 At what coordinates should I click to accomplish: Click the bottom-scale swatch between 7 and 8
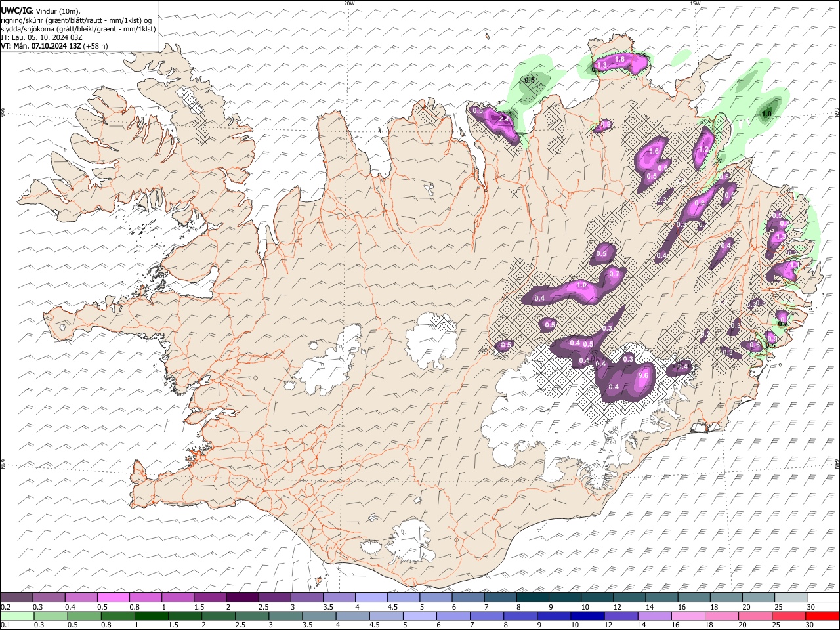click(x=487, y=616)
